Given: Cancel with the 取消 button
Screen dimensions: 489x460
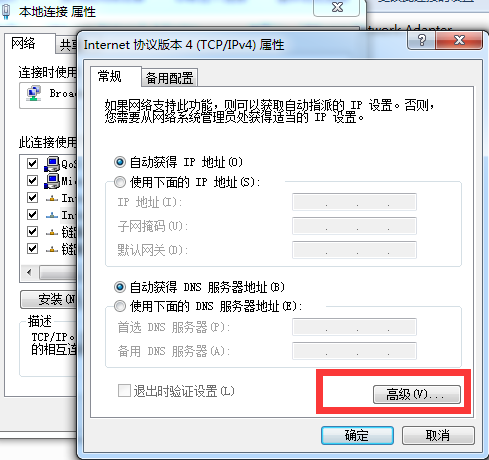Looking at the screenshot, I should [438, 435].
